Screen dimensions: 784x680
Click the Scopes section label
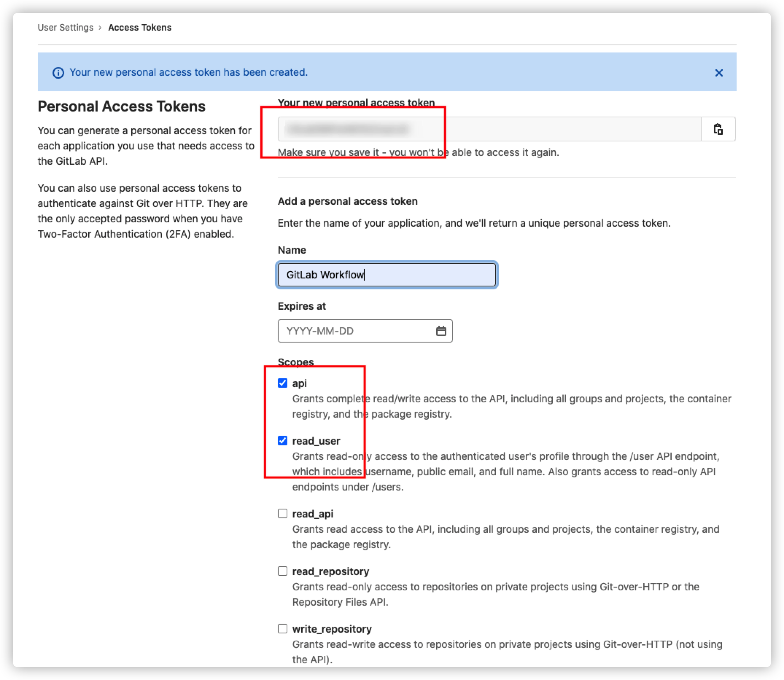(x=296, y=362)
